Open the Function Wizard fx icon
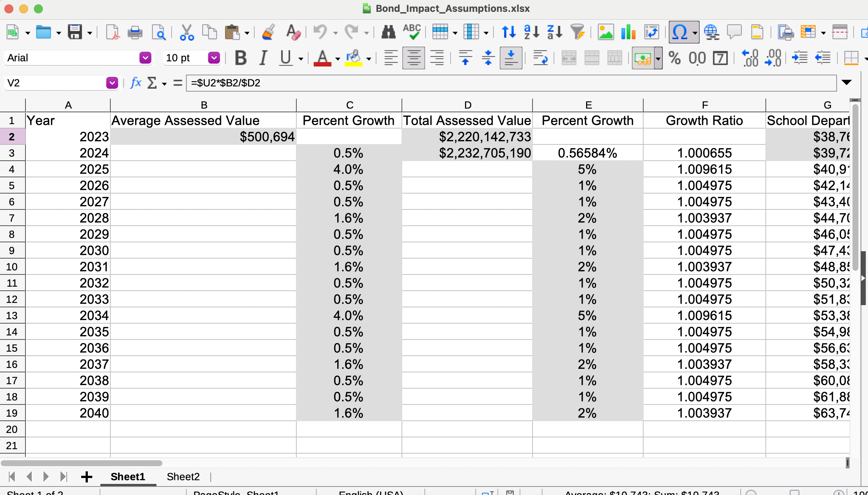Screen dimensions: 868x495 tap(136, 83)
